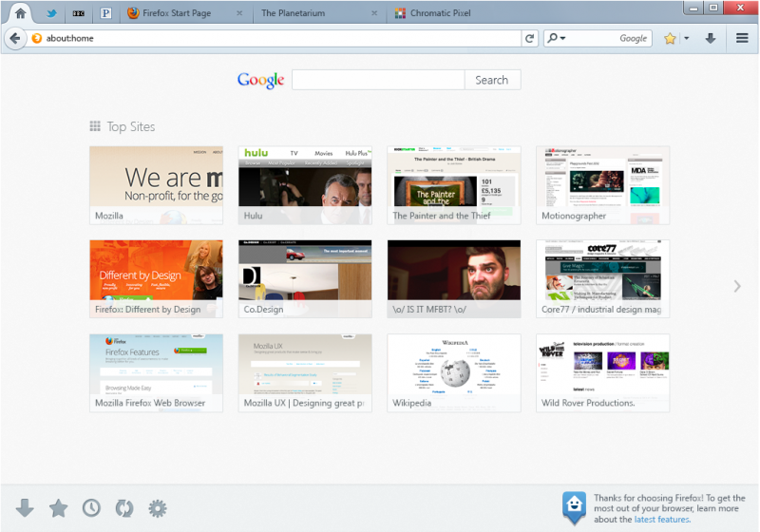Open the search engine dropdown
The width and height of the screenshot is (760, 532).
(x=556, y=38)
